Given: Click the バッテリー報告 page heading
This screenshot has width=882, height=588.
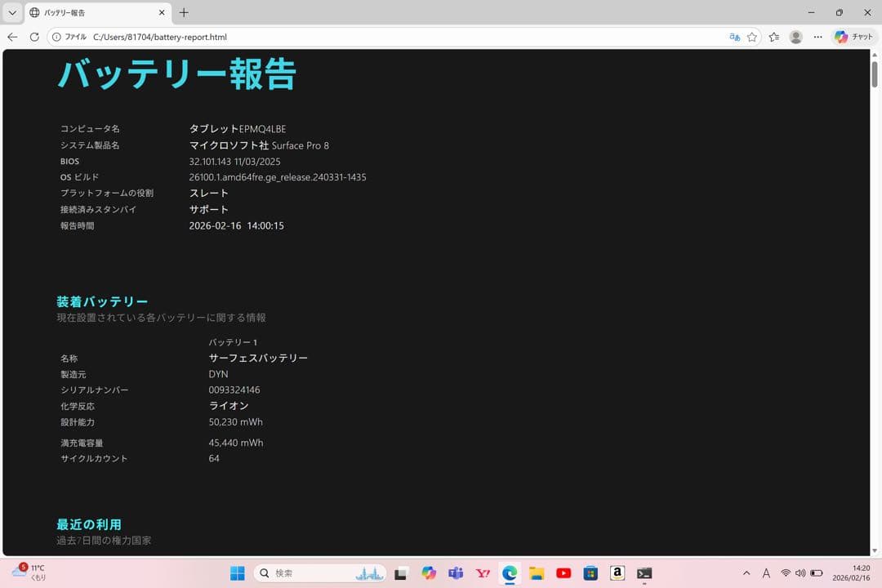Looking at the screenshot, I should tap(176, 74).
